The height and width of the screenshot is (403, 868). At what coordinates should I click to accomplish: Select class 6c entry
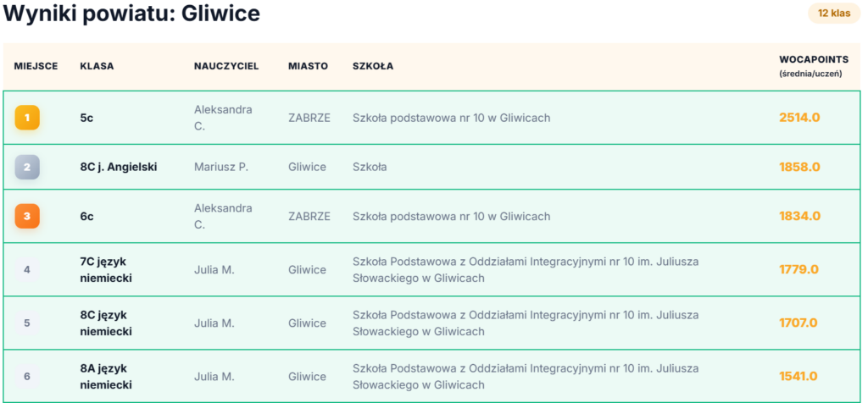click(86, 216)
